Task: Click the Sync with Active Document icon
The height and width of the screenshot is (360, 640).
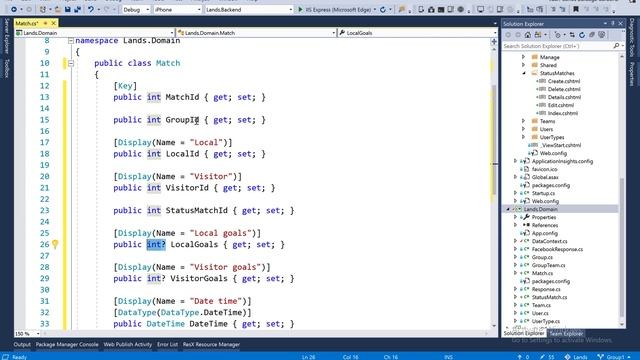Action: (x=572, y=35)
